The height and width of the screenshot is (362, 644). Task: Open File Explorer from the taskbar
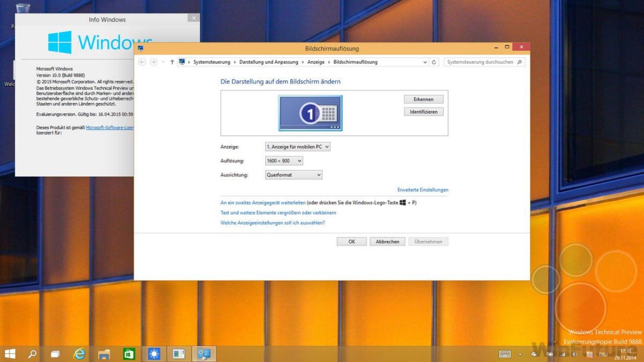(x=104, y=354)
